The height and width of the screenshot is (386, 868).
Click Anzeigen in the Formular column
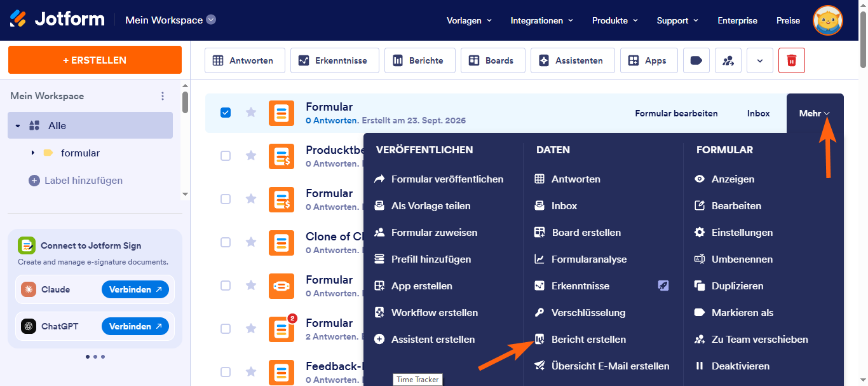(725, 179)
